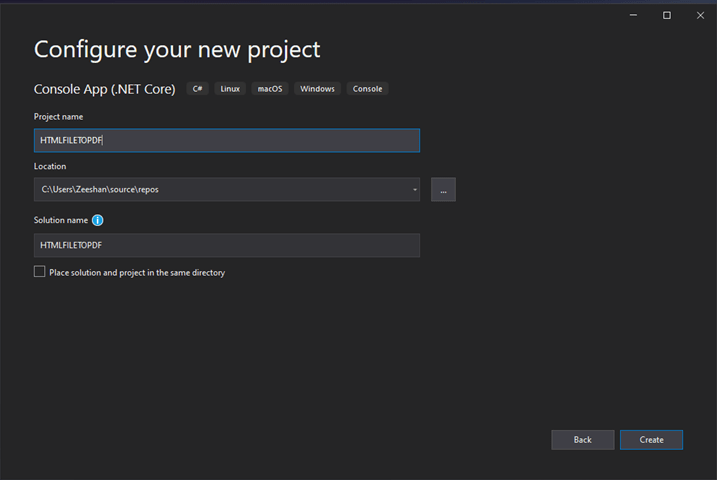Image resolution: width=717 pixels, height=480 pixels.
Task: Maximize the dialog window
Action: pos(667,15)
